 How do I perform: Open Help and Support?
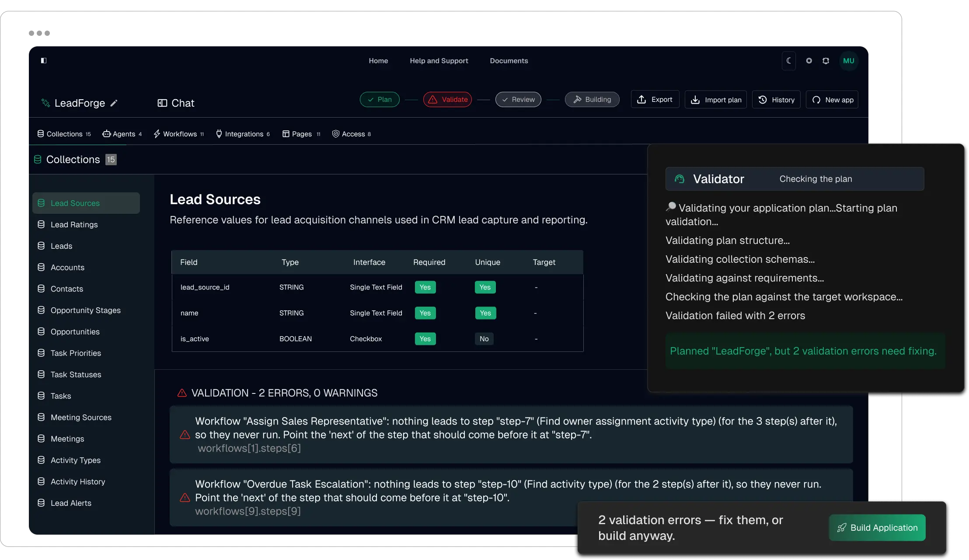[x=439, y=61]
